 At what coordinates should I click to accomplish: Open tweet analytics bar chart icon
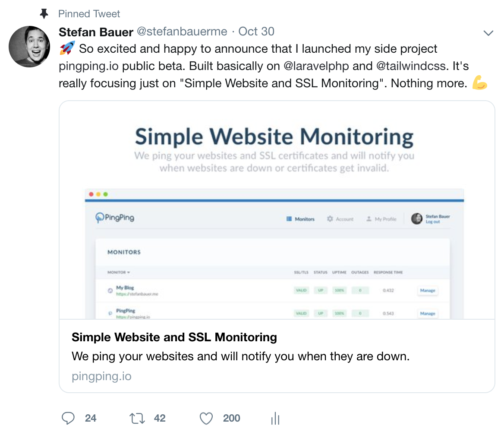coord(275,418)
